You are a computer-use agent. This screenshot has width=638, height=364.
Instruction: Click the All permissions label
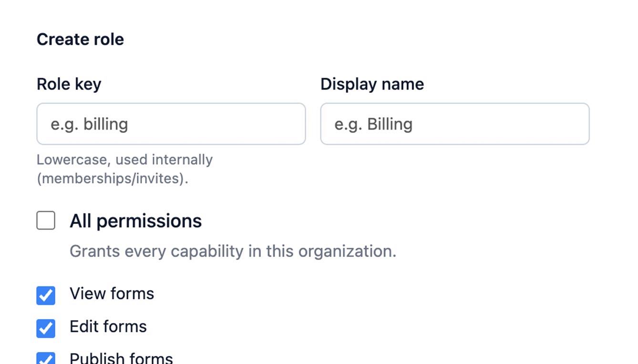pos(136,221)
